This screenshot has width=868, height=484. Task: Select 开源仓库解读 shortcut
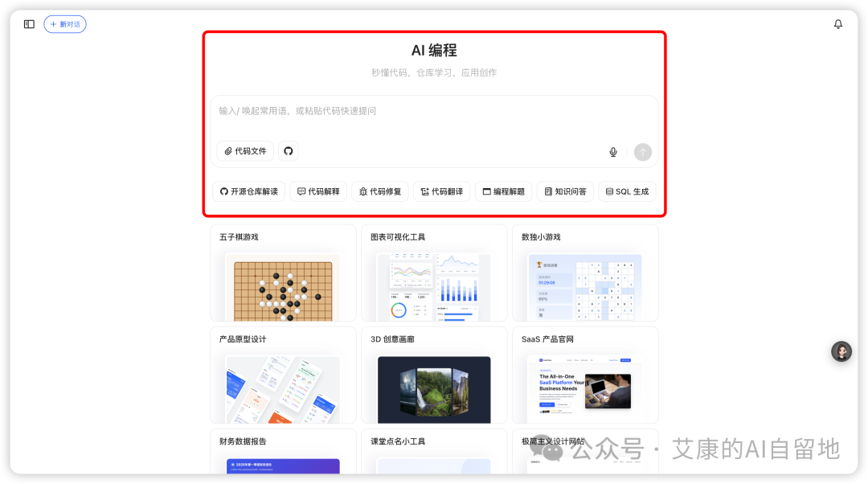tap(249, 191)
